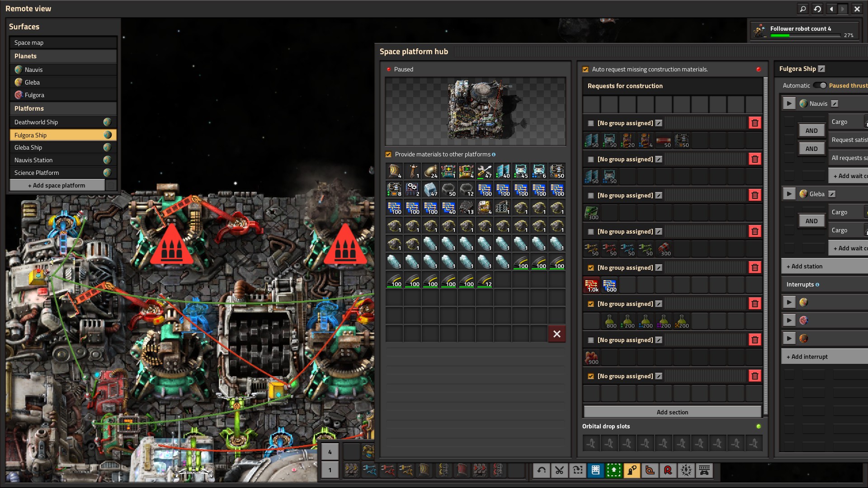Viewport: 868px width, 488px height.
Task: Enable the second No group assigned section
Action: tap(591, 159)
